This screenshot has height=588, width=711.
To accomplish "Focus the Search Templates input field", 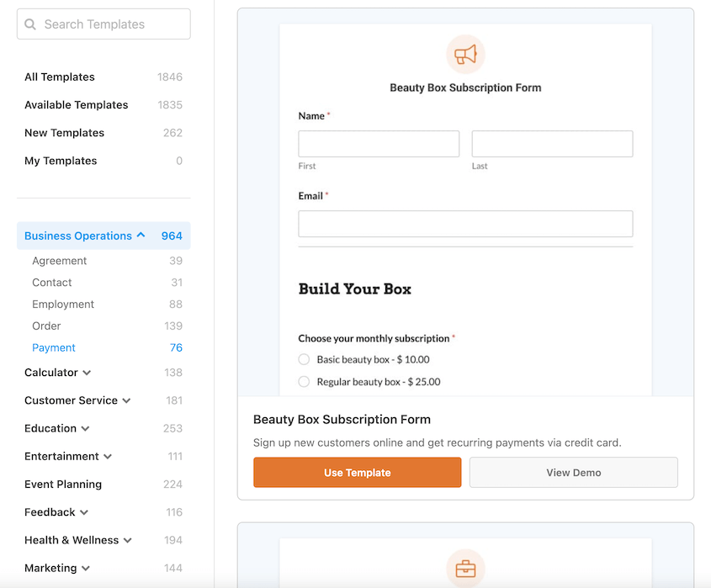I will (x=103, y=24).
